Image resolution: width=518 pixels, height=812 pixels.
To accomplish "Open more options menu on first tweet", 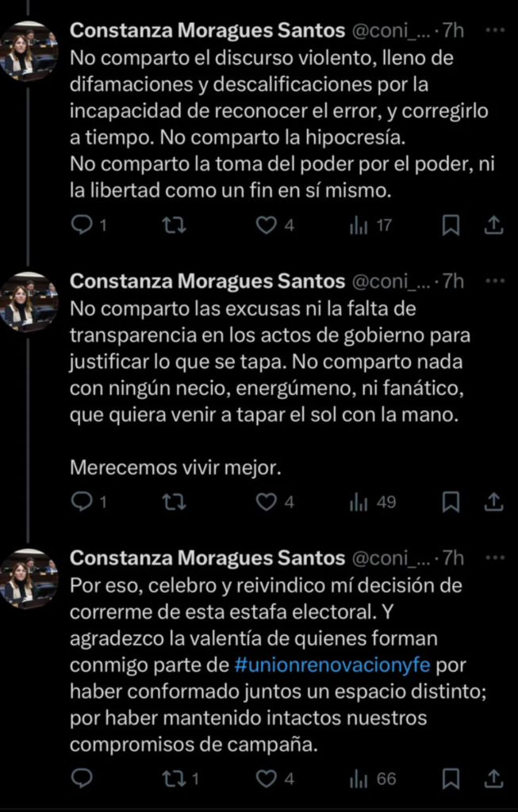I will [x=494, y=31].
